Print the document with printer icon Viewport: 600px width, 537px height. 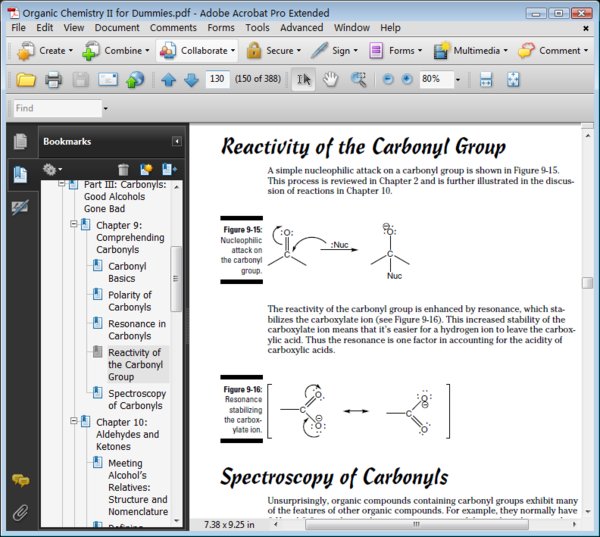(53, 79)
